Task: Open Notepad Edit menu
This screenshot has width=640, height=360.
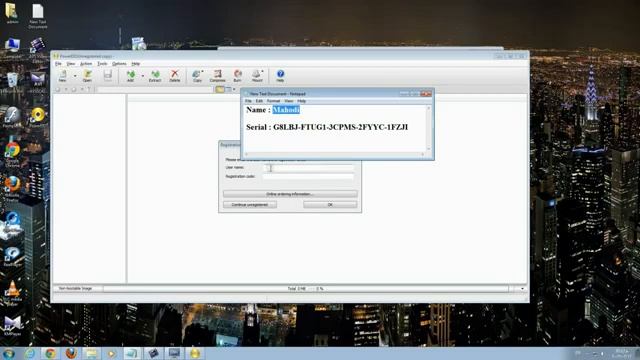Action: pyautogui.click(x=259, y=101)
